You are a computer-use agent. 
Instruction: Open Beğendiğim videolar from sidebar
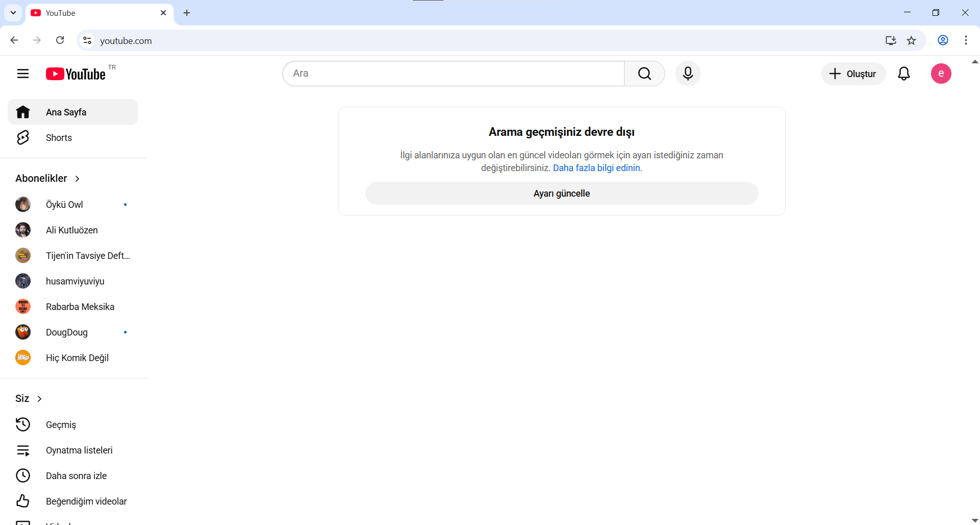coord(72,501)
